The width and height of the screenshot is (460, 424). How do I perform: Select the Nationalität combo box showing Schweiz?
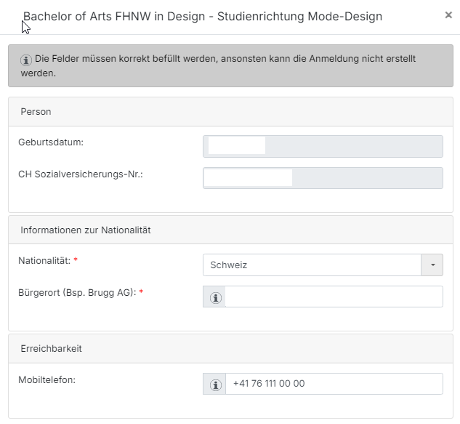(323, 265)
